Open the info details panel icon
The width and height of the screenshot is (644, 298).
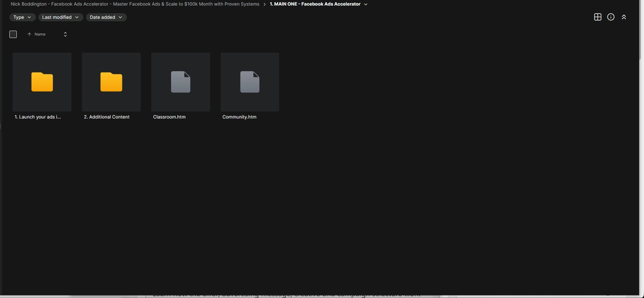(x=611, y=17)
